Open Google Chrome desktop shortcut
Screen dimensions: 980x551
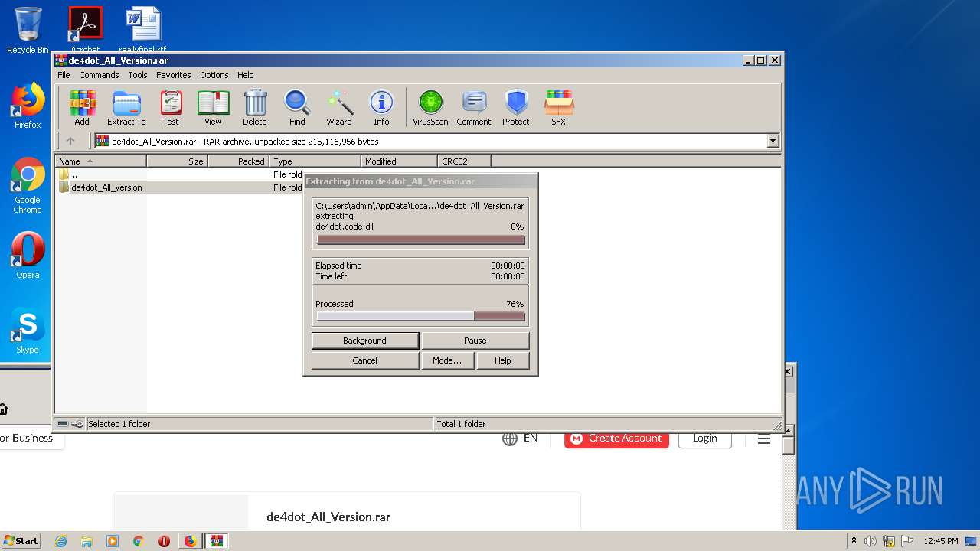[x=28, y=186]
